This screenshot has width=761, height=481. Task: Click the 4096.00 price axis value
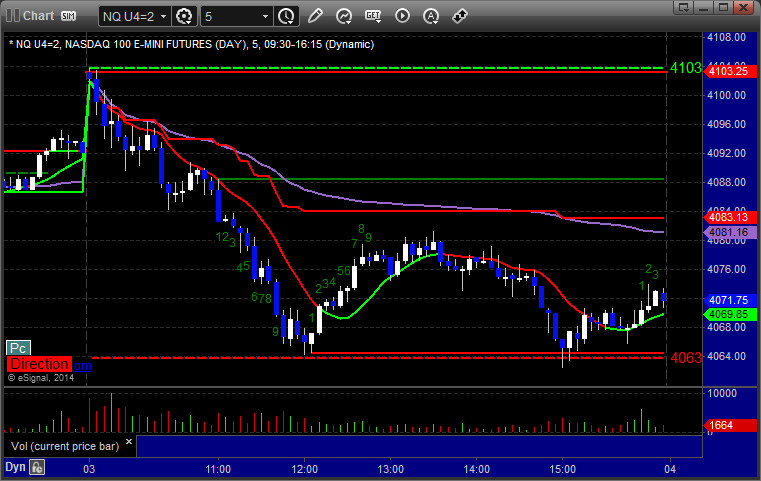(x=727, y=124)
